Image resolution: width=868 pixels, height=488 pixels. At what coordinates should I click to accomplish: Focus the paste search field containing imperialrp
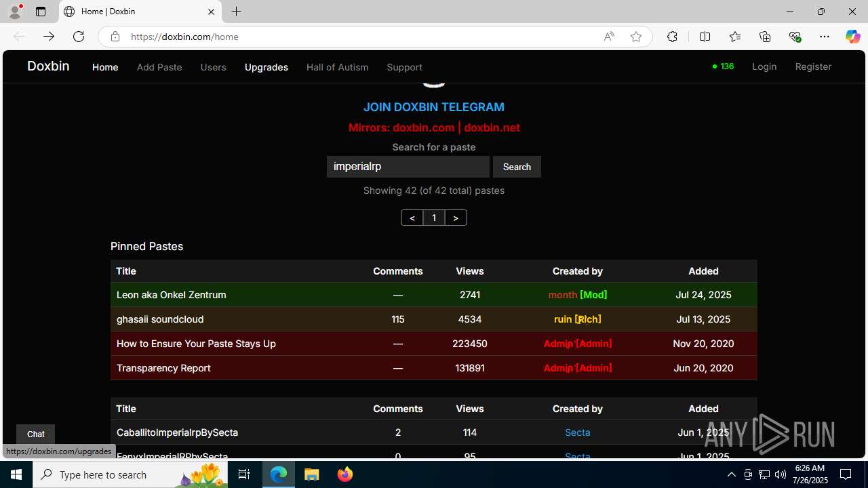coord(408,167)
